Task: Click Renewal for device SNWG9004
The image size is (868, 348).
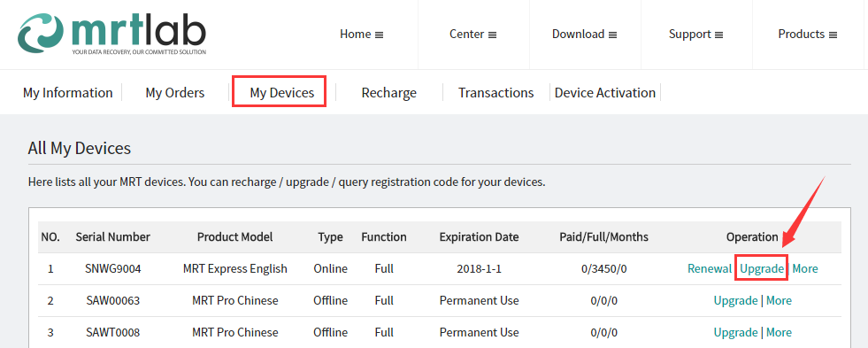Action: pos(710,269)
